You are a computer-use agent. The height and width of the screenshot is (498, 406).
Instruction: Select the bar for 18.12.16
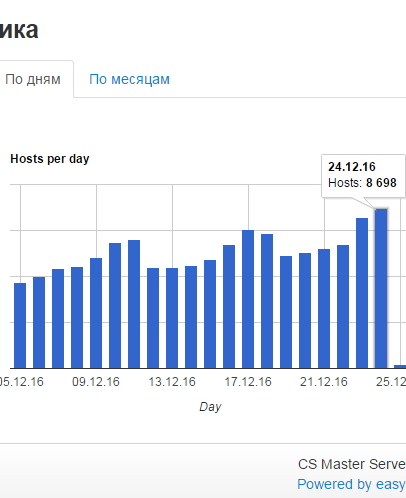(267, 301)
